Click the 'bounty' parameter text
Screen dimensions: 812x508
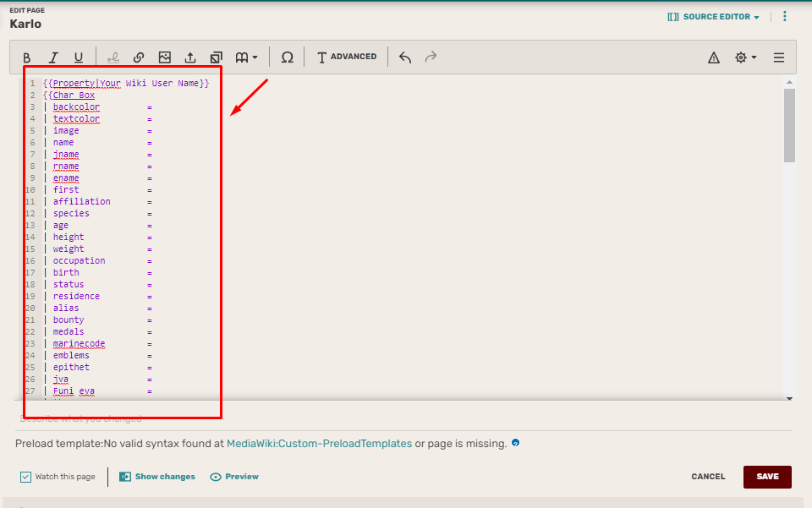[69, 320]
